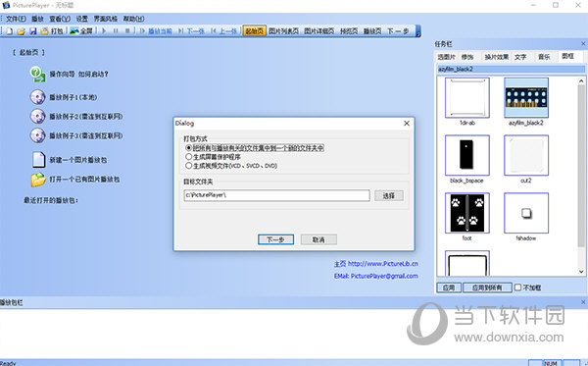The height and width of the screenshot is (366, 588).
Task: Switch to the 图片详细页 tab
Action: pyautogui.click(x=319, y=31)
